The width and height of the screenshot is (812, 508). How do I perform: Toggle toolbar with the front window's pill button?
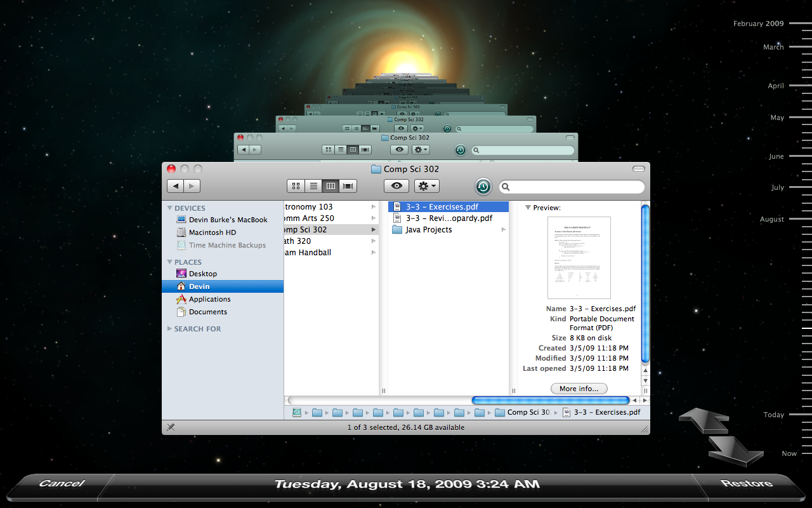coord(639,169)
